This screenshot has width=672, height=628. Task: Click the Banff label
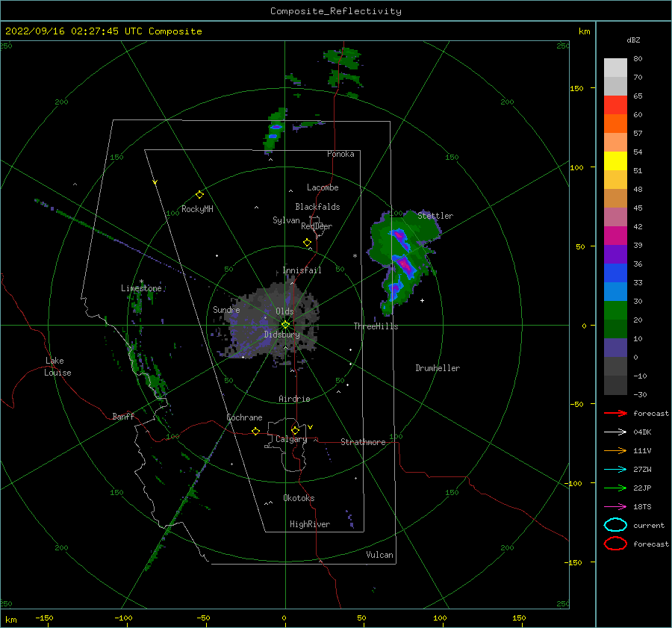[123, 416]
